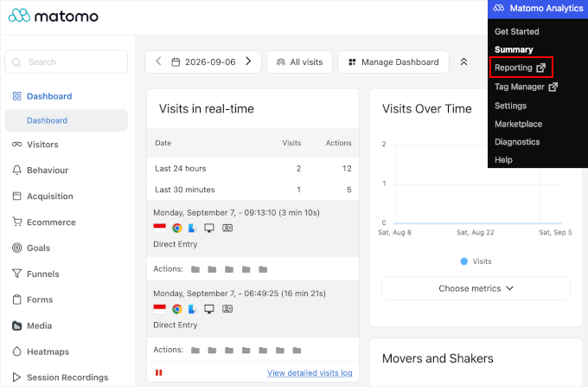Click the search magnifier icon
This screenshot has height=387, width=588.
[x=16, y=62]
